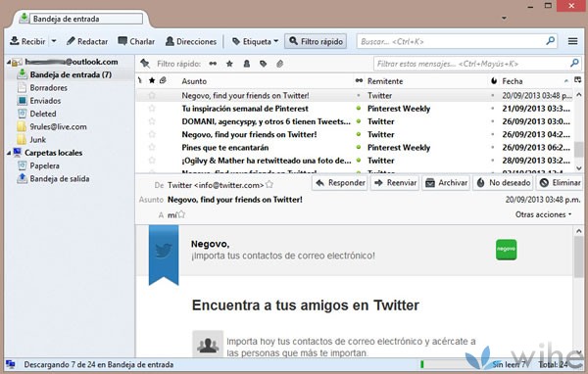Viewport: 588px width, 374px height.
Task: Open the hamburger application menu
Action: click(x=572, y=41)
